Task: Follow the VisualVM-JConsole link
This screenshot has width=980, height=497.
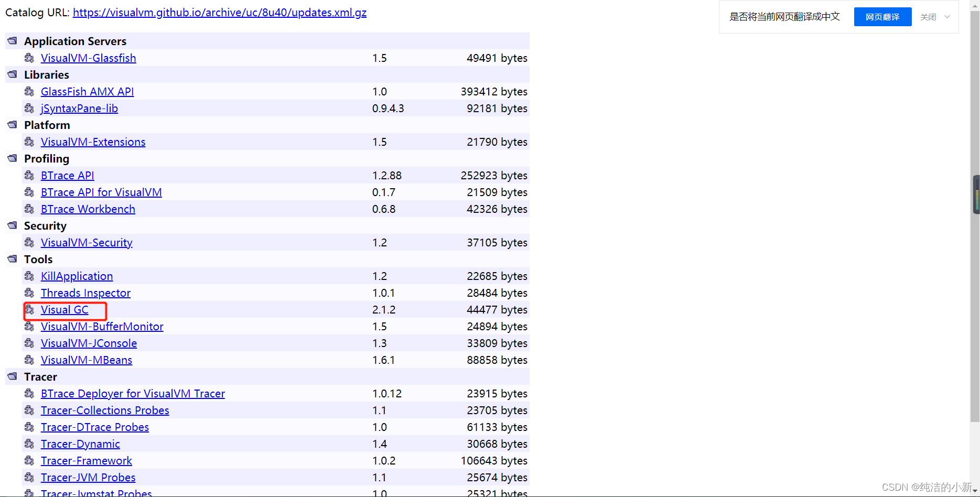Action: tap(89, 343)
